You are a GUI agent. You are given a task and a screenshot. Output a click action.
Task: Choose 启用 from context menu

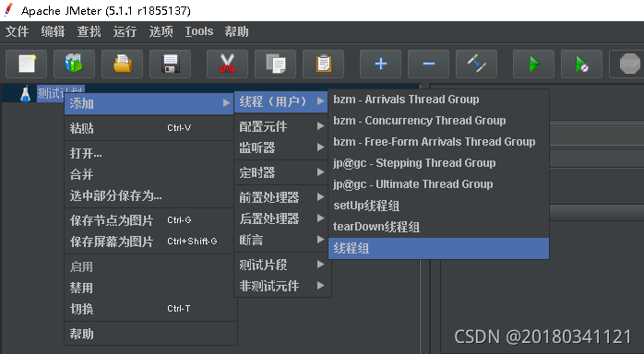pyautogui.click(x=149, y=267)
